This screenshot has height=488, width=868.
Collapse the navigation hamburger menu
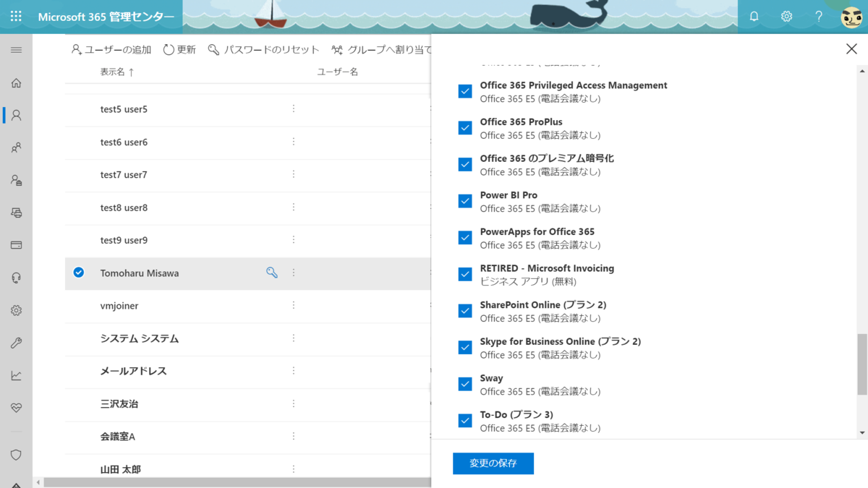(x=16, y=50)
